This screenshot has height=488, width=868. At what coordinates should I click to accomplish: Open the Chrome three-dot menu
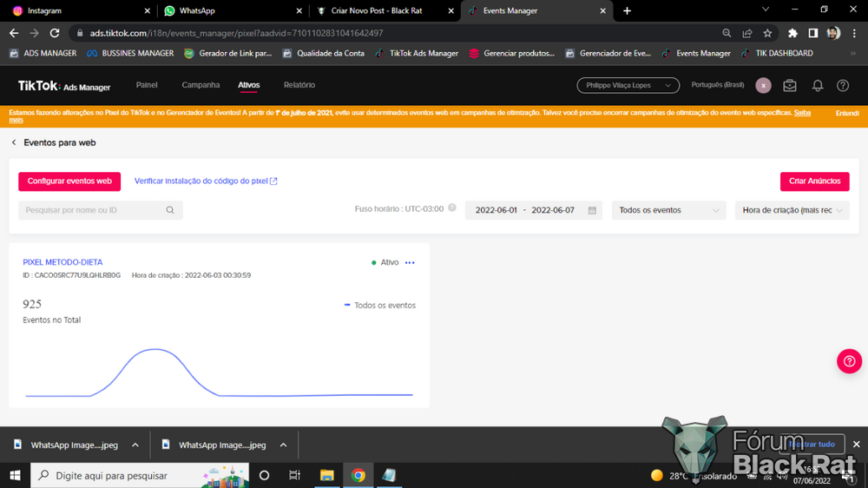coord(854,33)
